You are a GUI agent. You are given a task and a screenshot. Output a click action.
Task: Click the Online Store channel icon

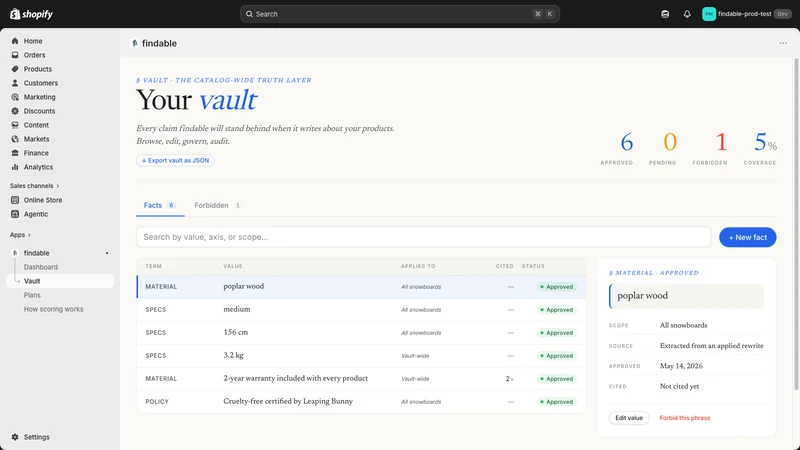pyautogui.click(x=15, y=200)
